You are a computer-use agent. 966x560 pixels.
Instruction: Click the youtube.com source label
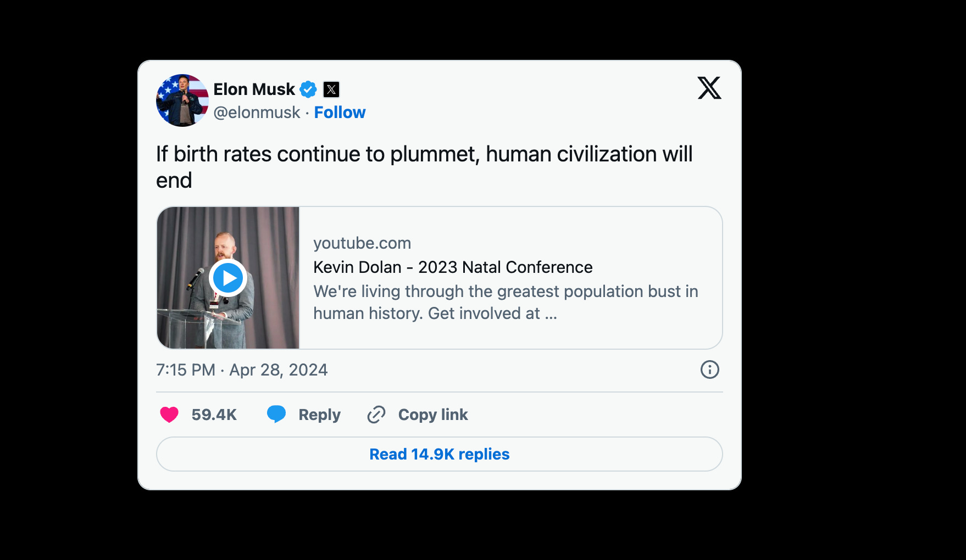pyautogui.click(x=362, y=243)
